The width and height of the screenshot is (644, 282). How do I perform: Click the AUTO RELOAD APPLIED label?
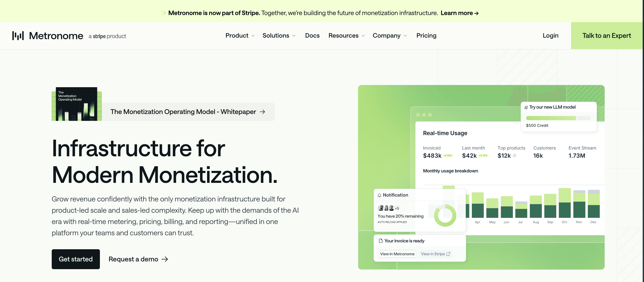pyautogui.click(x=392, y=222)
